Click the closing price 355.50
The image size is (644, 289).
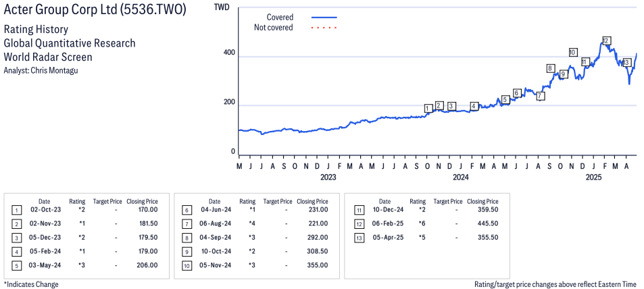(x=487, y=238)
